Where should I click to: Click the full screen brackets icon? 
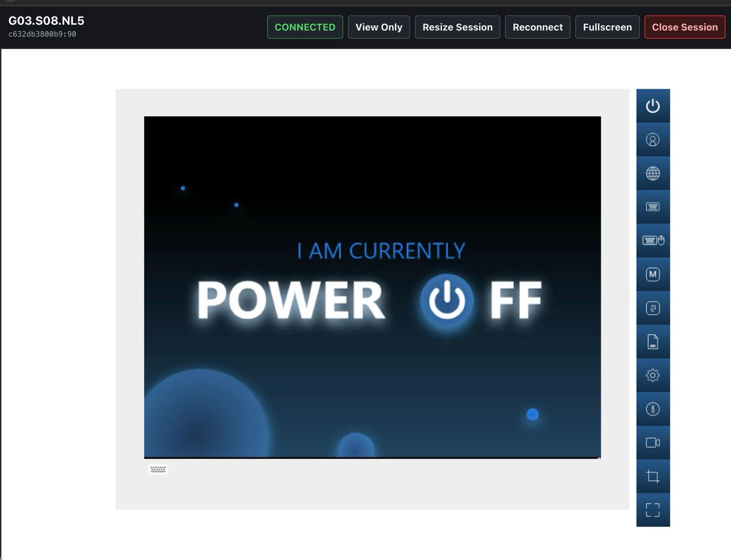653,510
